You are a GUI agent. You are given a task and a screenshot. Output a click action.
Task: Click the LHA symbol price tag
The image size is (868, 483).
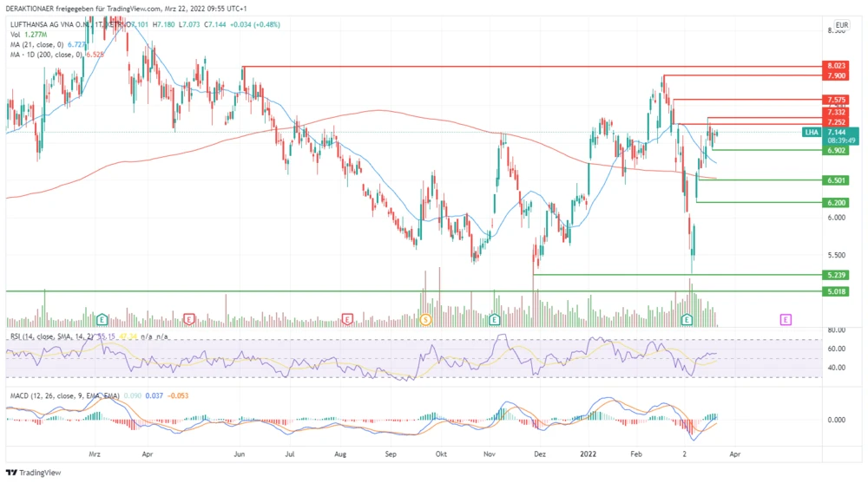point(812,132)
